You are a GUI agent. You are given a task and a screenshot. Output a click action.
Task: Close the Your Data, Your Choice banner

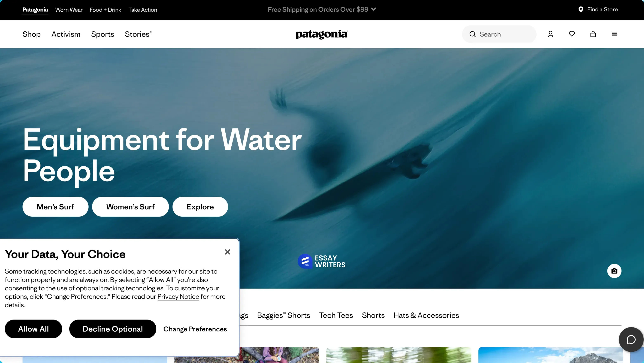(227, 252)
